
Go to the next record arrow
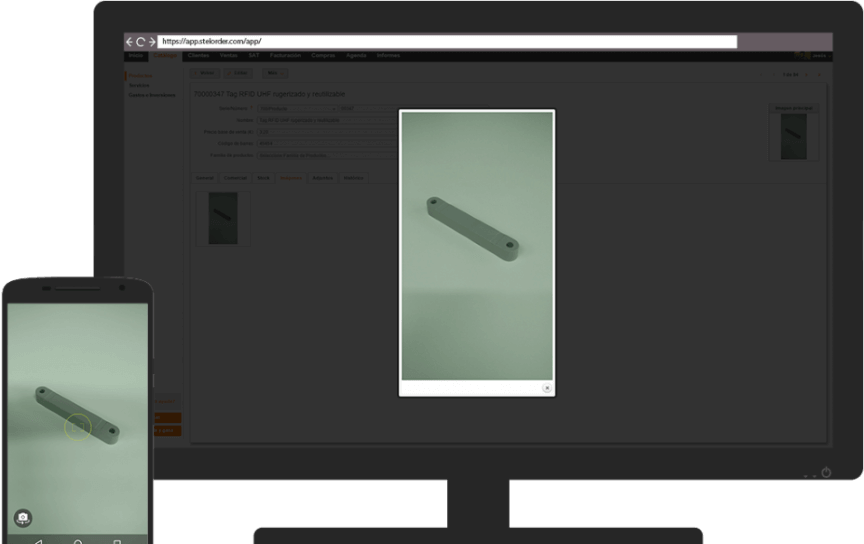[806, 75]
